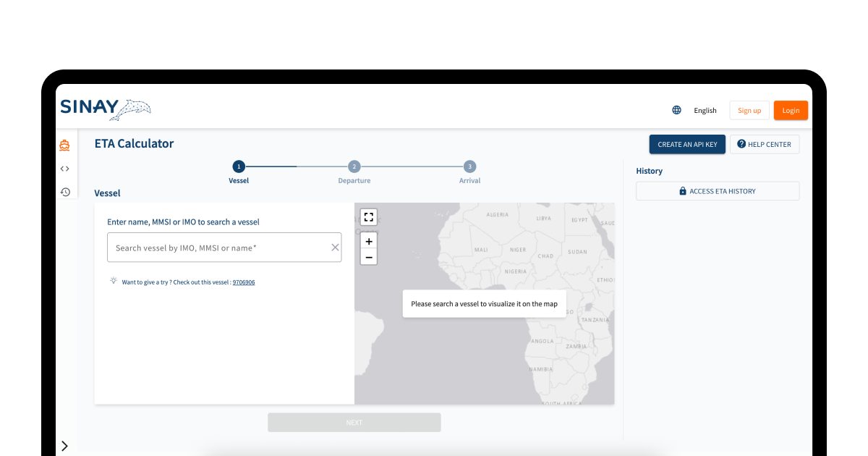This screenshot has width=868, height=456.
Task: Click the orange Login button
Action: tap(791, 110)
